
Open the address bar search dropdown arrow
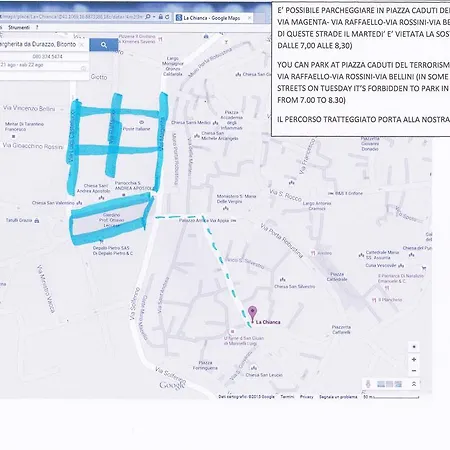[x=154, y=17]
